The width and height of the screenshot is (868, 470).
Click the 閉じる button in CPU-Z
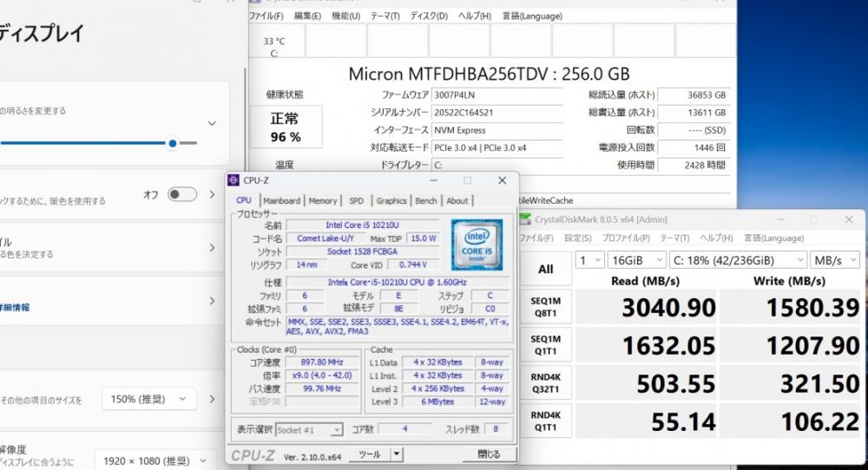pyautogui.click(x=490, y=454)
